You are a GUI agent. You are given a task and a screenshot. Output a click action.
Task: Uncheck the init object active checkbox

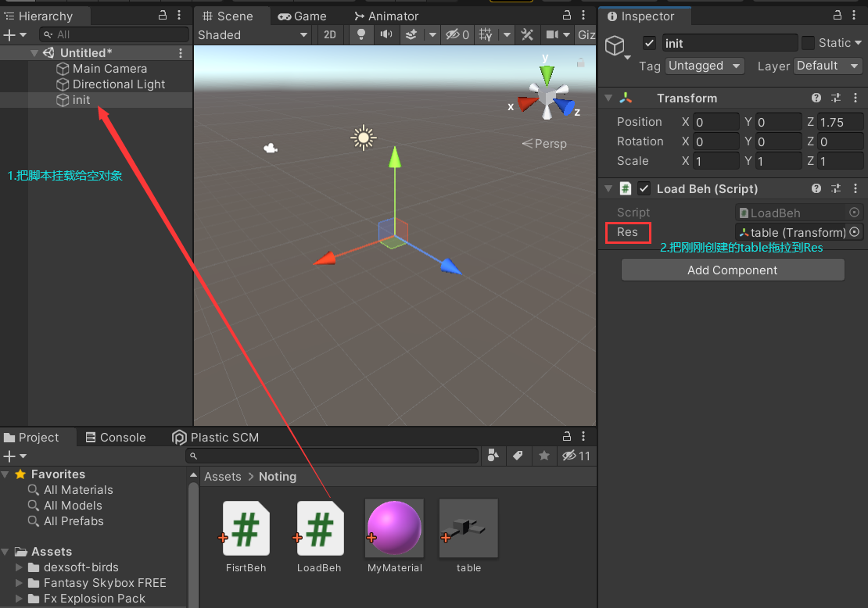click(x=649, y=43)
